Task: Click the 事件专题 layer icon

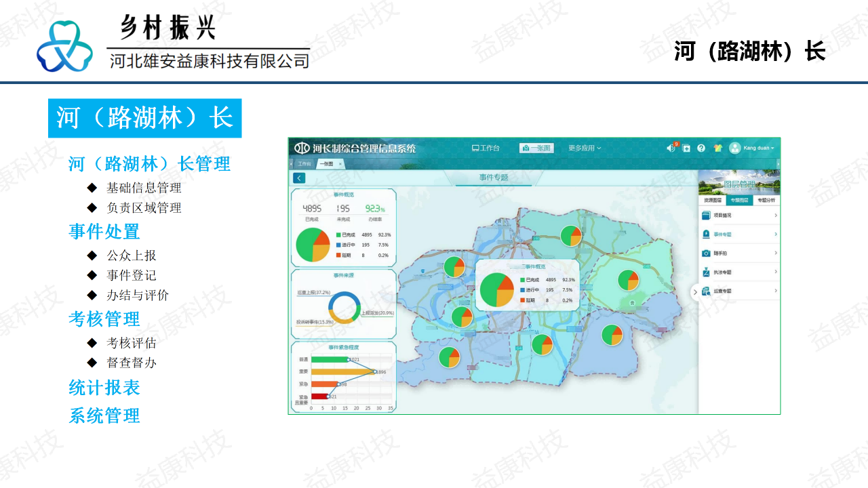Action: [x=706, y=235]
